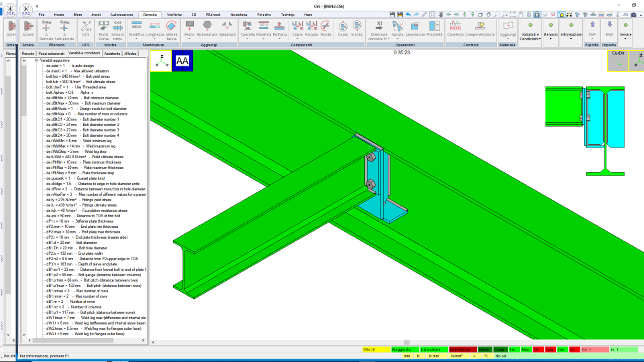Activate the UCS tool
This screenshot has width=644, height=362.
[85, 29]
